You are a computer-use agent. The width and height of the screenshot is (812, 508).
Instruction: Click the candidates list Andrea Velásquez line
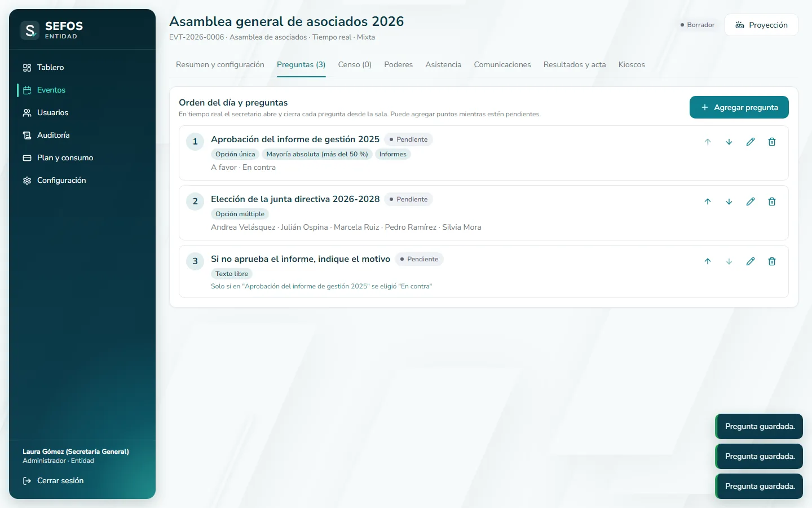click(x=346, y=227)
